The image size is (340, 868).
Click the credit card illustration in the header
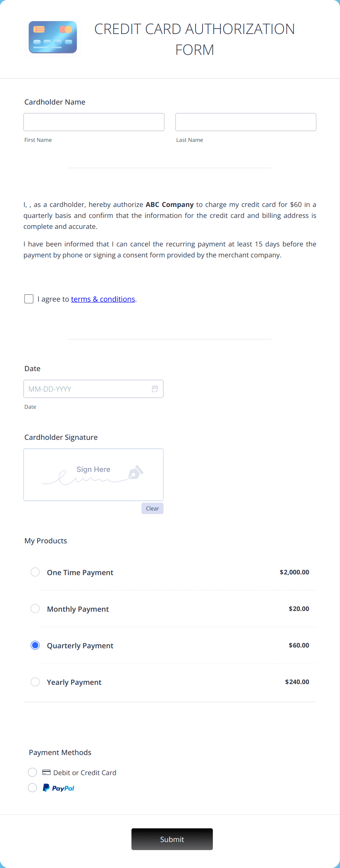[x=52, y=37]
